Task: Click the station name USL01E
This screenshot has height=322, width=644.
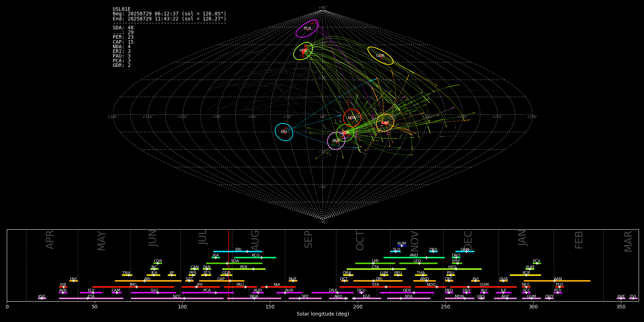Action: 122,9
